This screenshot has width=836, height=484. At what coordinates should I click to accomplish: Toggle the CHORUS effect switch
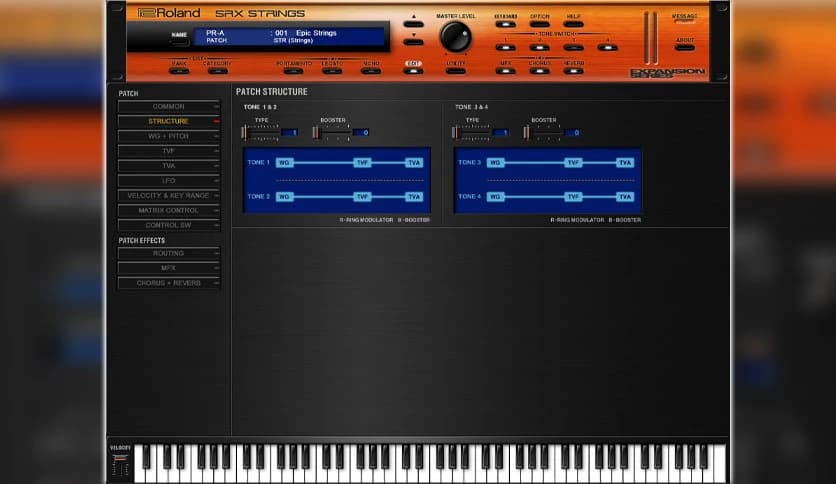coord(540,71)
